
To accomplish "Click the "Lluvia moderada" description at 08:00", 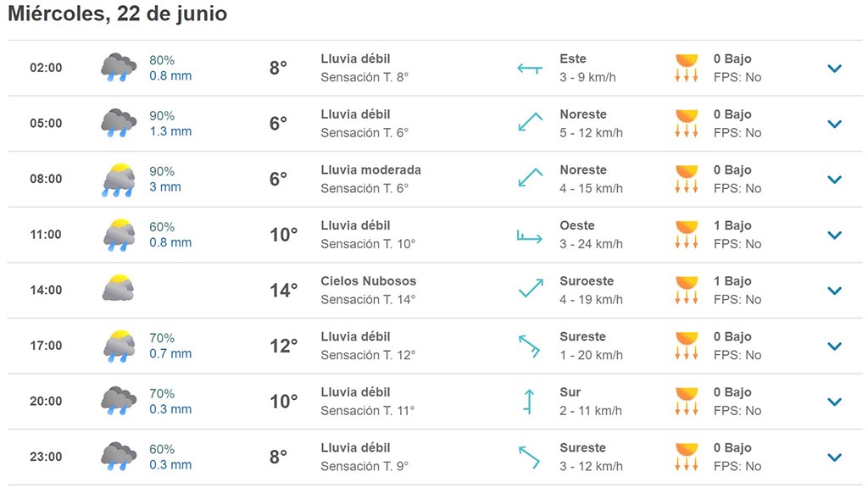I will point(370,169).
